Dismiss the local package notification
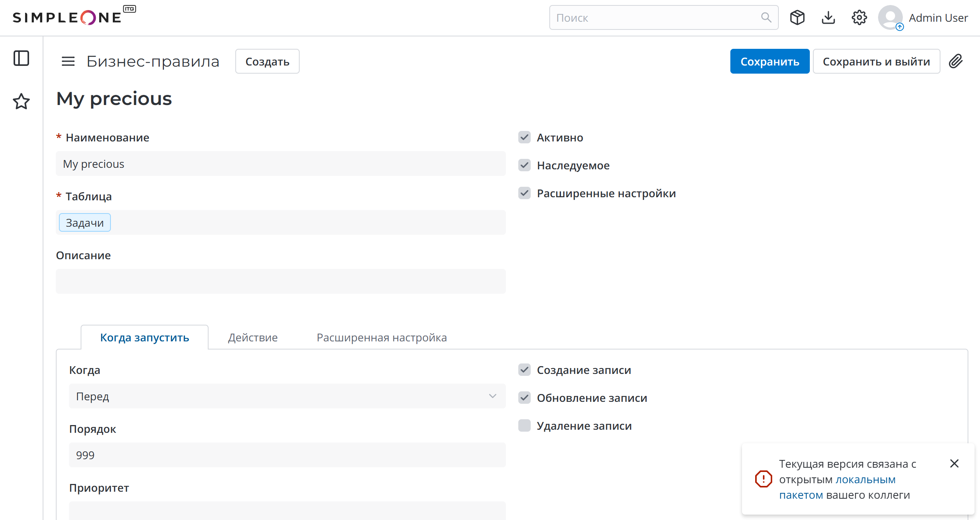Image resolution: width=980 pixels, height=520 pixels. tap(954, 463)
